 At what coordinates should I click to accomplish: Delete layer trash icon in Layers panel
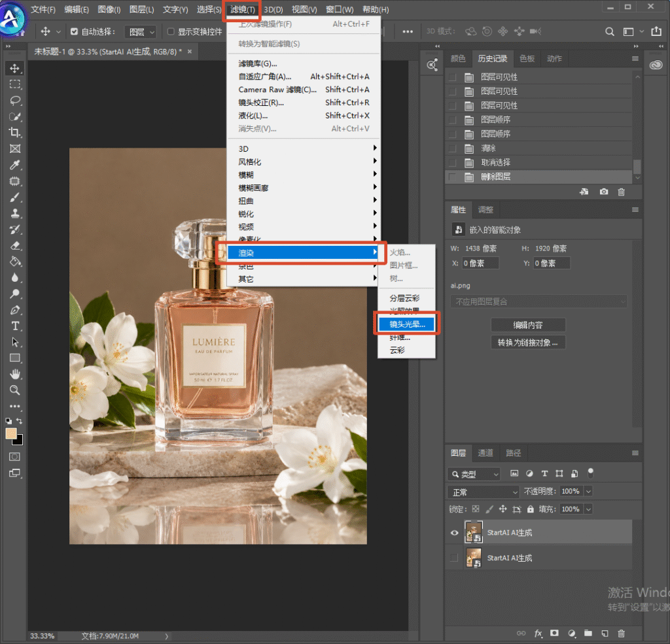(x=622, y=634)
